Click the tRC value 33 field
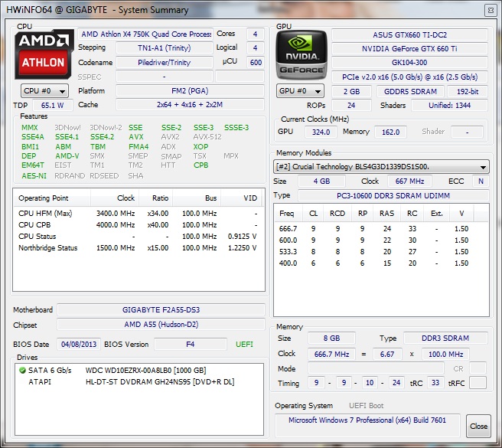This screenshot has width=502, height=448. coord(435,383)
